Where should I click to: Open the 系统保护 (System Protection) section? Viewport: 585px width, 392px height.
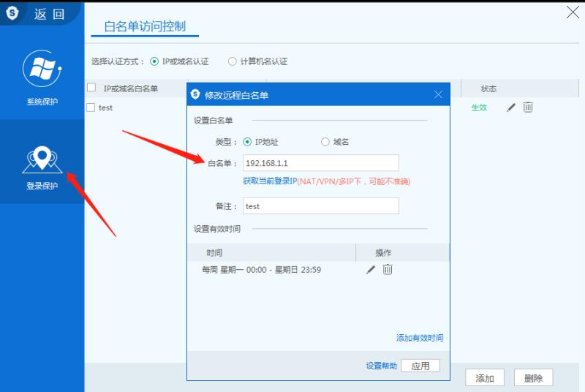click(42, 78)
